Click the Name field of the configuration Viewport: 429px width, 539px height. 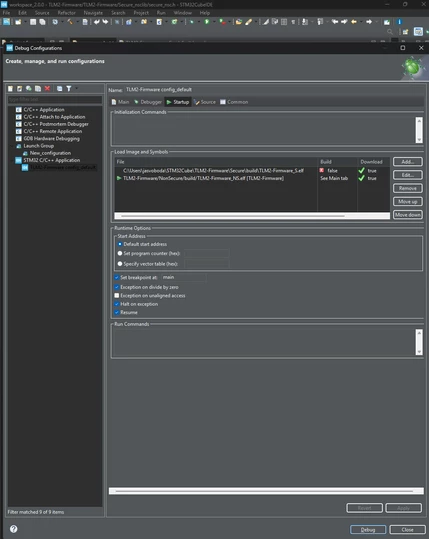[x=274, y=90]
